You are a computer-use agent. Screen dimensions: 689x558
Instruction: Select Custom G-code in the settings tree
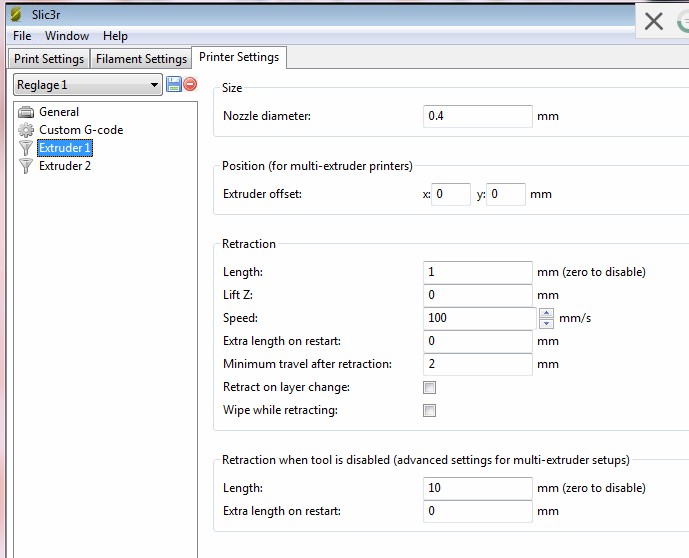point(81,130)
